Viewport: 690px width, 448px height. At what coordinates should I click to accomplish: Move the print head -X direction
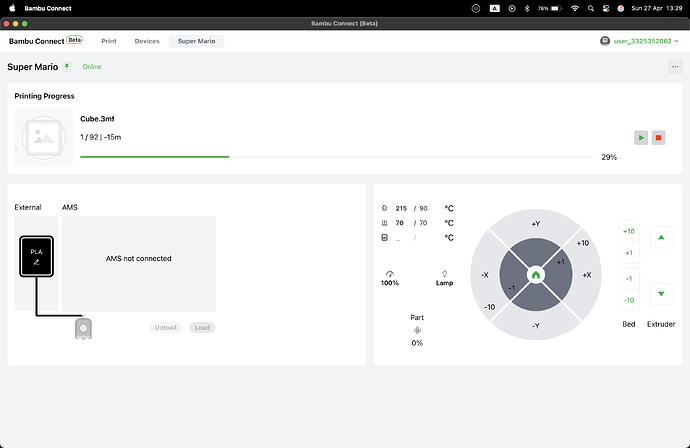[x=484, y=275]
